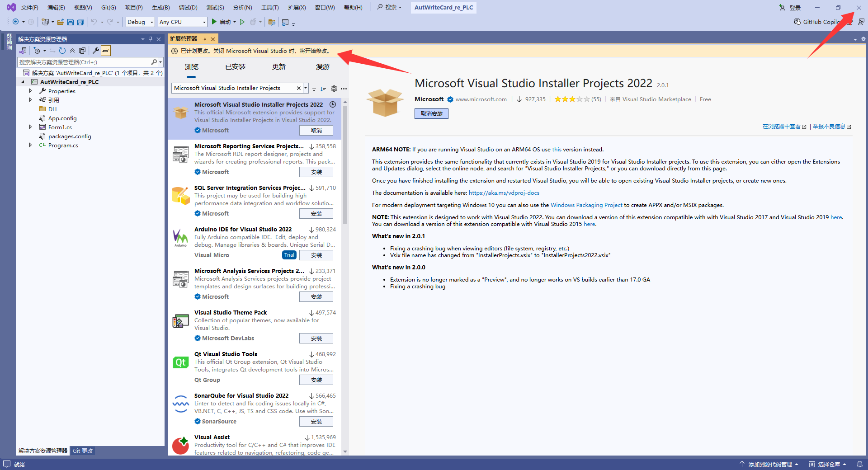The image size is (868, 470).
Task: Click the feedback icon at top right
Action: click(861, 22)
